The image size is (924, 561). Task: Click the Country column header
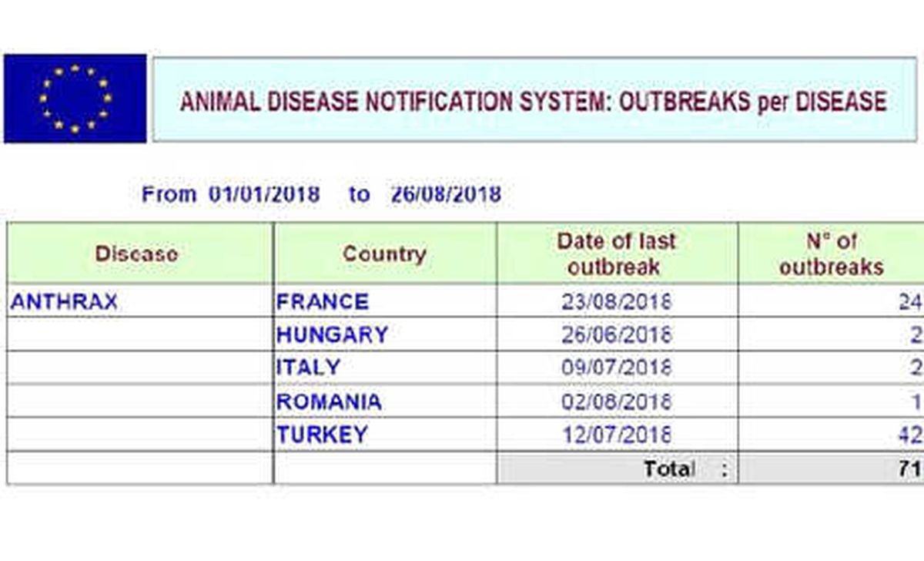[385, 254]
